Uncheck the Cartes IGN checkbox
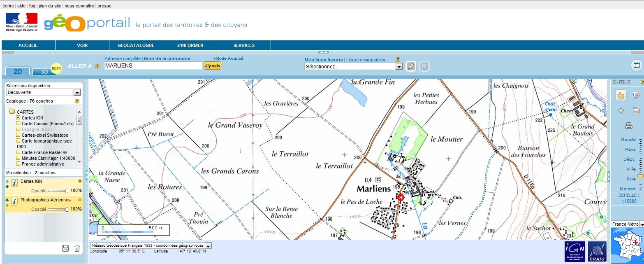Screen dimensions: 644x264 18,118
